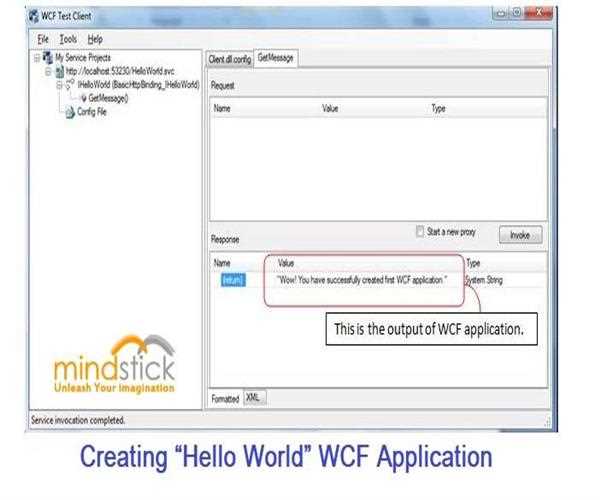Switch to the Client.dll.config tab
This screenshot has width=600, height=500.
(230, 59)
